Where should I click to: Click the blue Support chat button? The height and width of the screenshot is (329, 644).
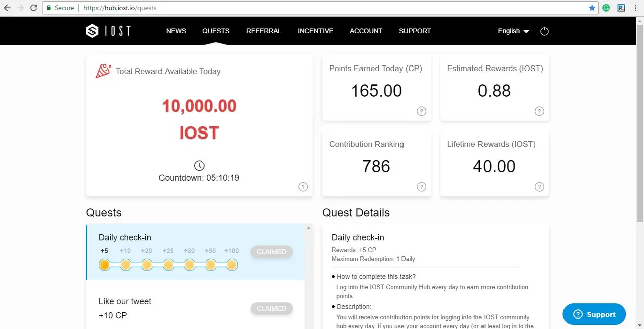click(594, 314)
